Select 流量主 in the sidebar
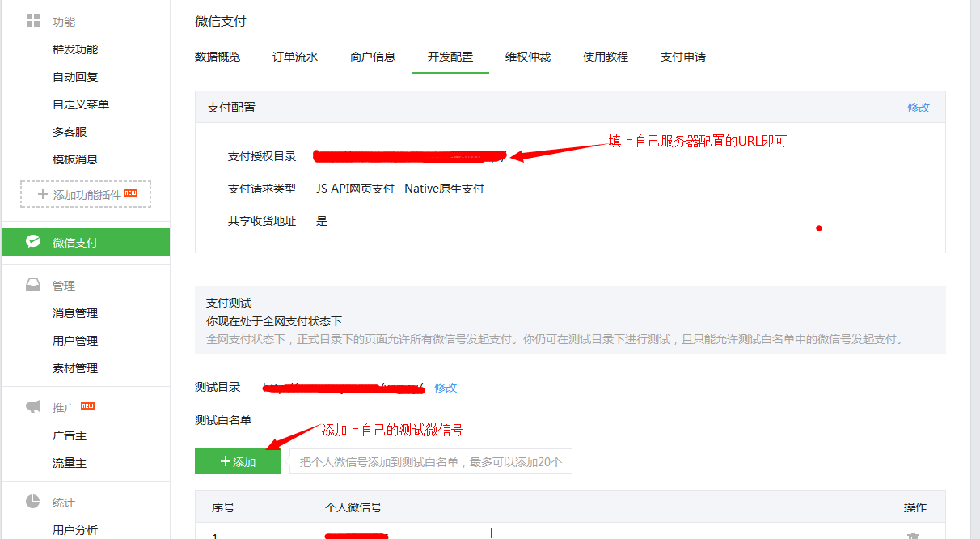This screenshot has height=539, width=980. point(70,463)
